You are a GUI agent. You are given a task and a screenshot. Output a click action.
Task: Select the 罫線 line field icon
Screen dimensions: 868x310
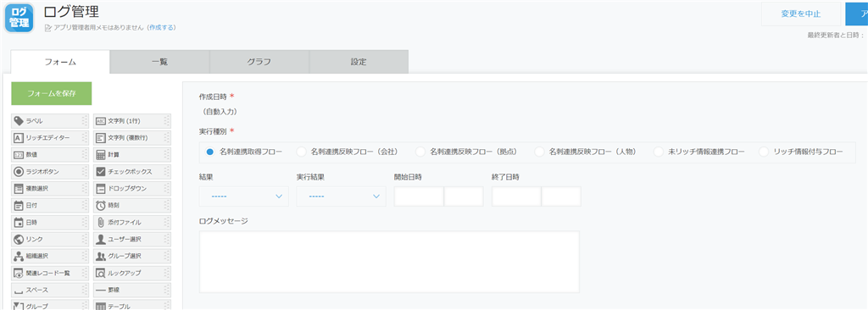(x=101, y=290)
